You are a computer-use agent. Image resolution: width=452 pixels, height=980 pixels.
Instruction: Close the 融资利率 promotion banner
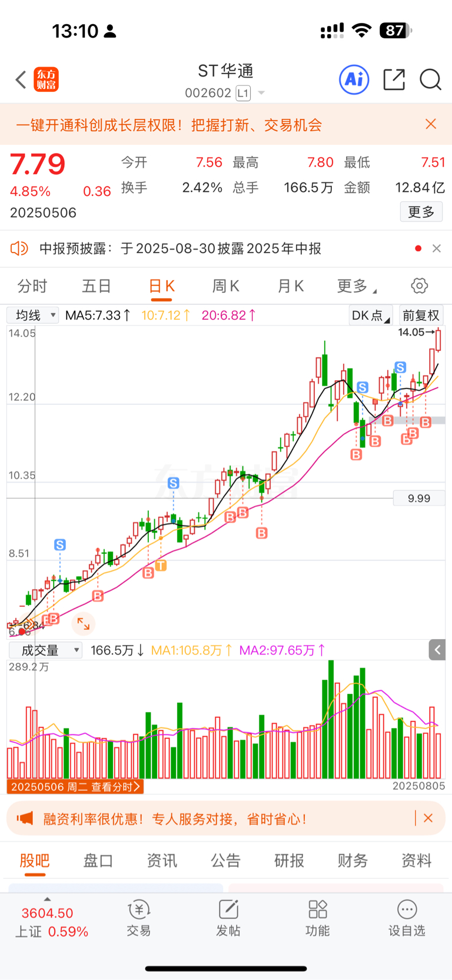428,818
